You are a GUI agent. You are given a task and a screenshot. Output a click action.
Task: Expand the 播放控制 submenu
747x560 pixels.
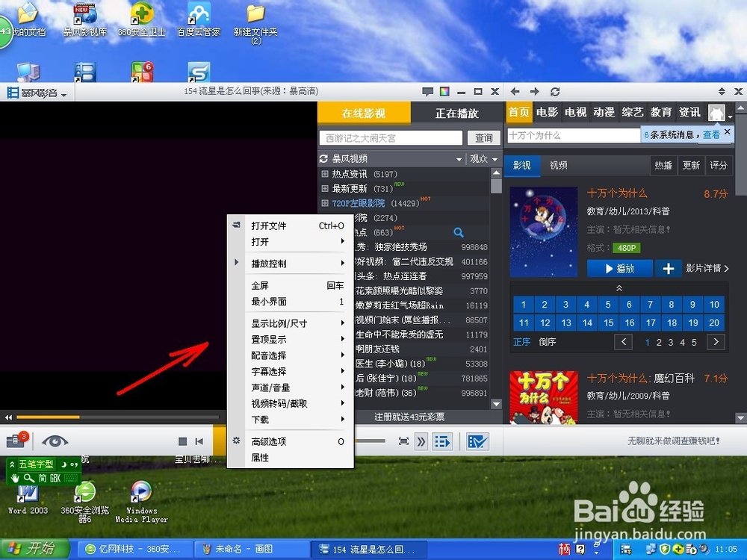[297, 264]
